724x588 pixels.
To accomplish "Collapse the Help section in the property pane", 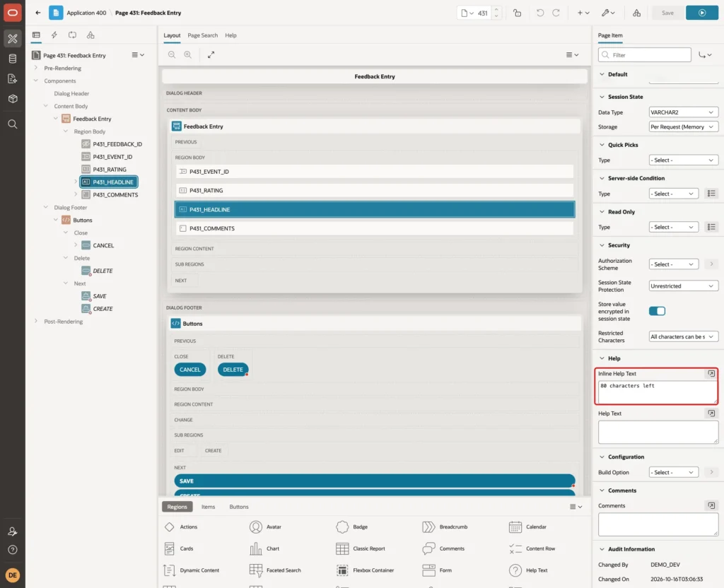I will coord(602,358).
